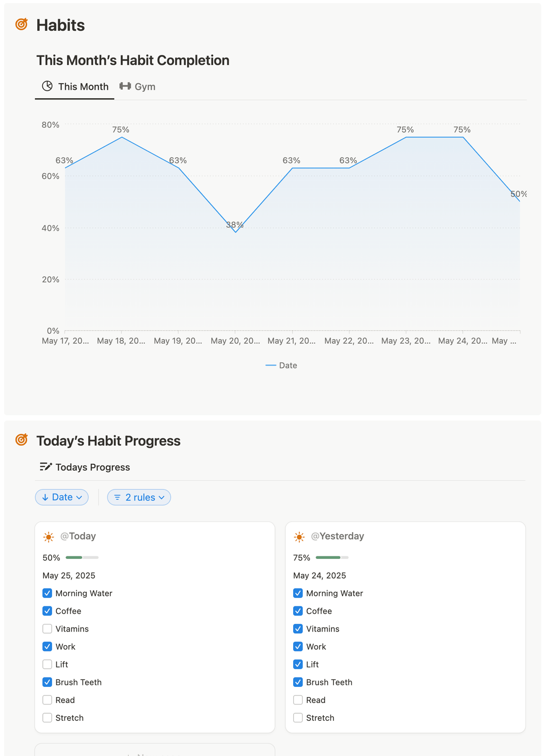Screen dimensions: 547x756
Task: Expand the 2 rules filter dropdown
Action: point(140,497)
